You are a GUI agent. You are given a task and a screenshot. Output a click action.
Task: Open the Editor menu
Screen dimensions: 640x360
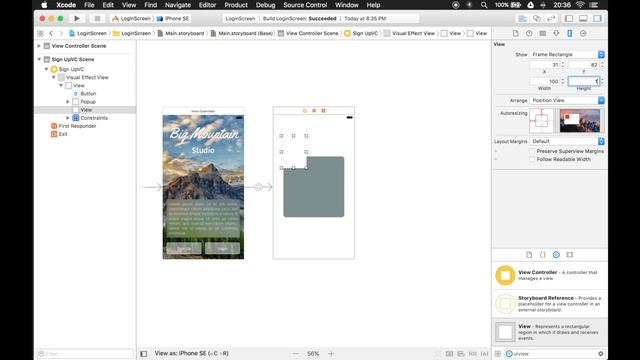tap(207, 5)
